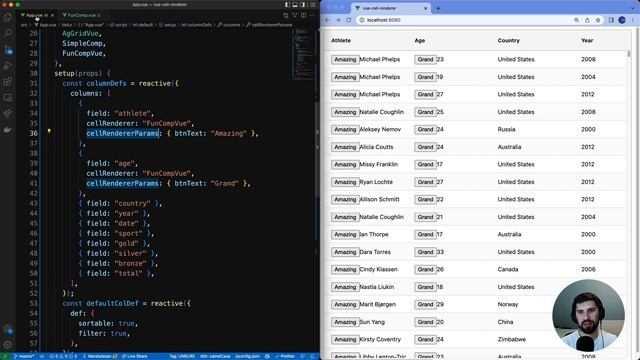
Task: Open notifications bell in VS Code status bar
Action: click(312, 356)
